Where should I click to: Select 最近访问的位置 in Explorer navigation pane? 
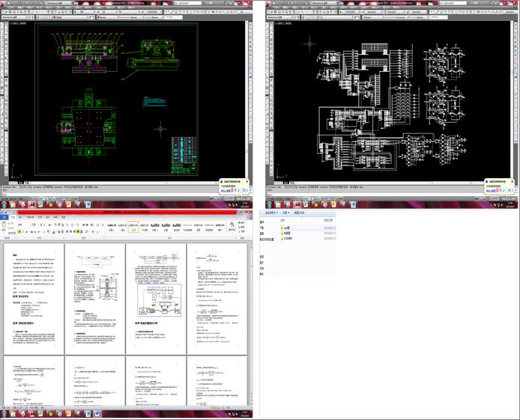(x=267, y=239)
